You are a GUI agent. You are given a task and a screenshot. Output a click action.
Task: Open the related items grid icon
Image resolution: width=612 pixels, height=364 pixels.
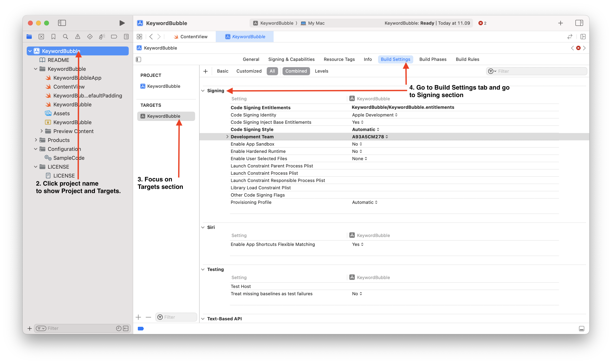click(139, 36)
